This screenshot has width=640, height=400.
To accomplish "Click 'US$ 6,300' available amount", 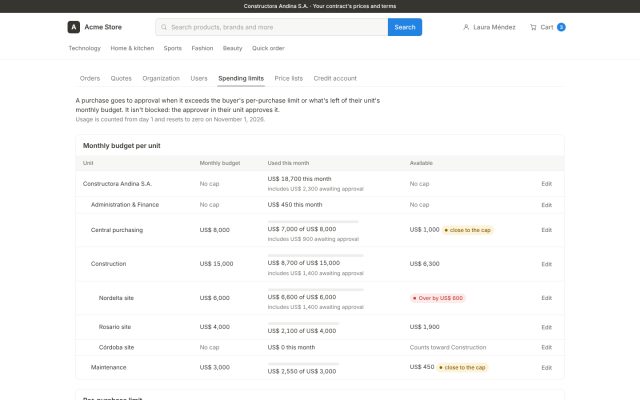I will pyautogui.click(x=424, y=264).
